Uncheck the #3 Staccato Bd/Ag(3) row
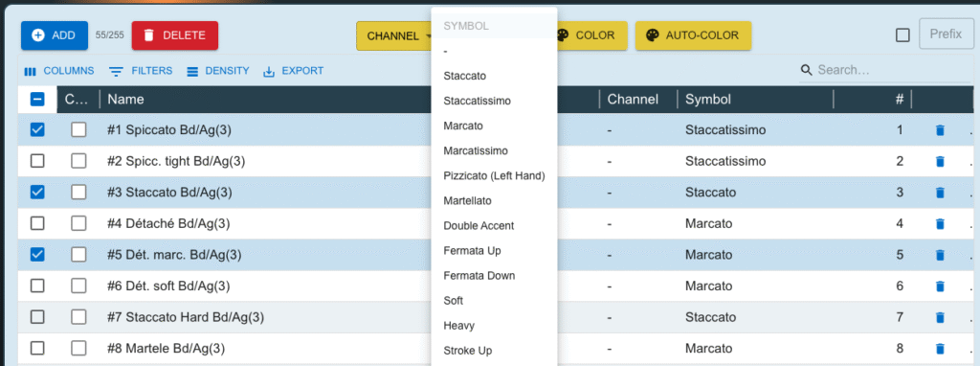 point(37,192)
